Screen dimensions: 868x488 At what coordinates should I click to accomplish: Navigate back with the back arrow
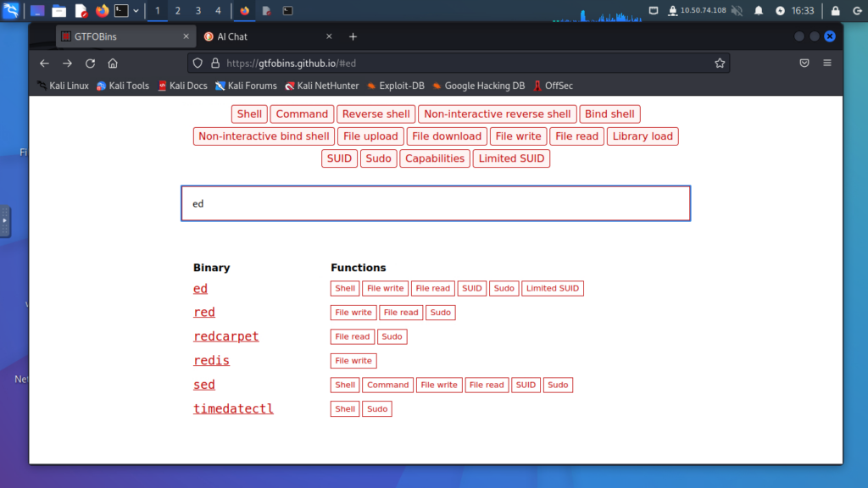[x=44, y=63]
